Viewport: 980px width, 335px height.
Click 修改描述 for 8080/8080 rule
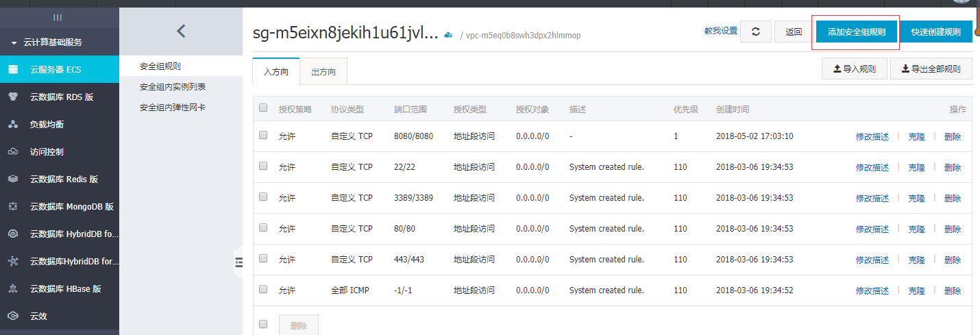pyautogui.click(x=872, y=136)
